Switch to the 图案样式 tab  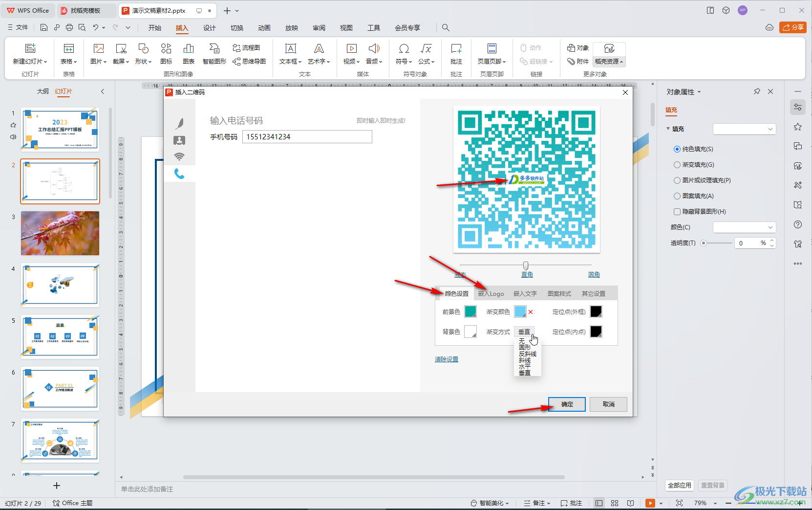tap(559, 294)
